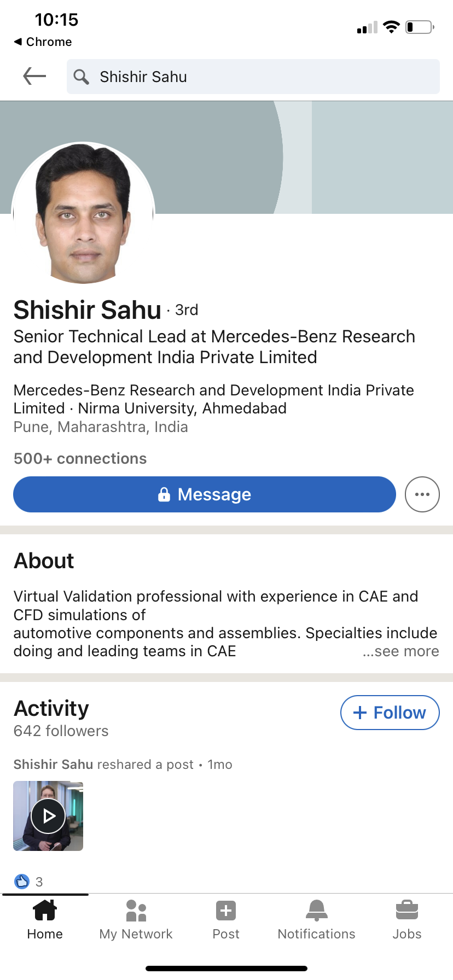
Task: Play the reshared post video
Action: coord(48,816)
